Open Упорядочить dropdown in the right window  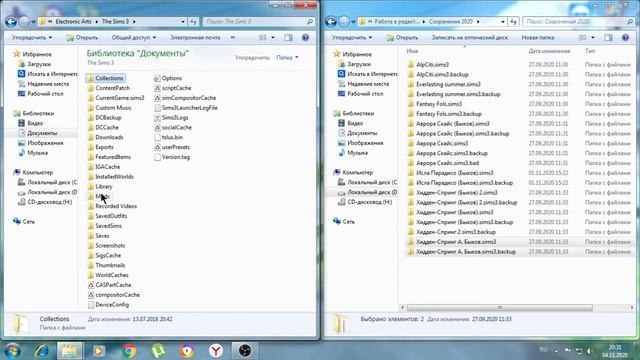coord(352,38)
